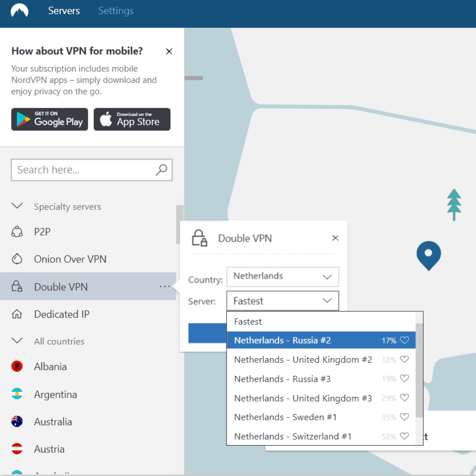476x476 pixels.
Task: Select Australia in the country list
Action: pyautogui.click(x=88, y=421)
